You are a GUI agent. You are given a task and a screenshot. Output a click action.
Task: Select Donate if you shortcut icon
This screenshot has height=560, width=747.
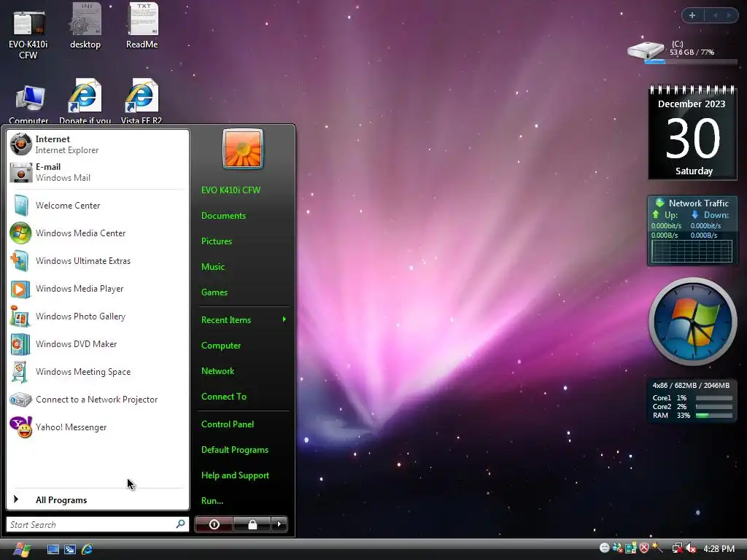click(x=85, y=101)
